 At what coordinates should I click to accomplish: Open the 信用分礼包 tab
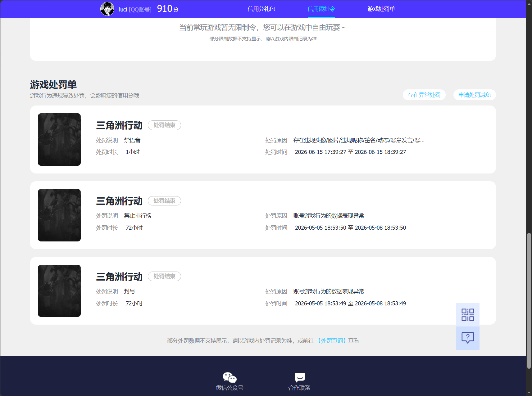(x=261, y=9)
